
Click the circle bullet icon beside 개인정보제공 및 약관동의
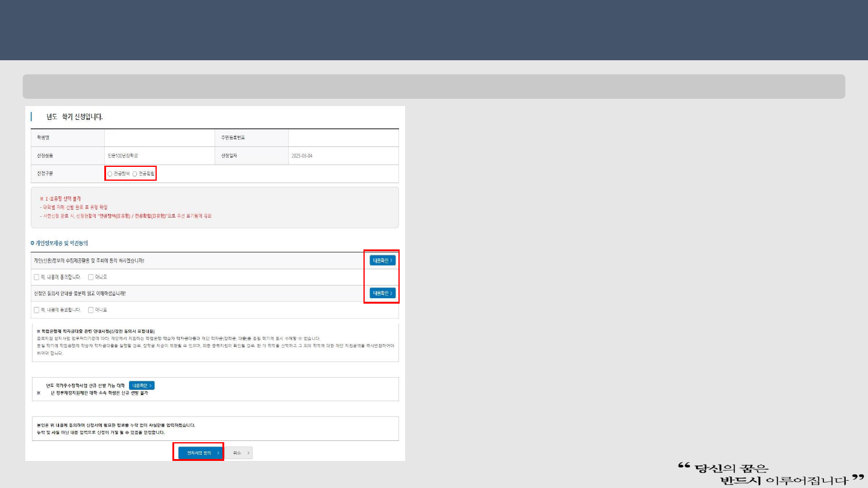[x=32, y=243]
